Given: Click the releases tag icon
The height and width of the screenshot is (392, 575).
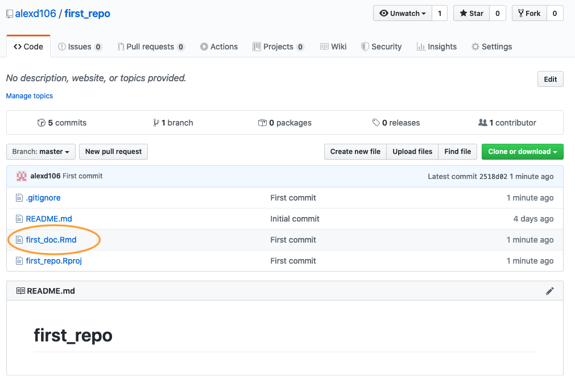Looking at the screenshot, I should [x=376, y=123].
